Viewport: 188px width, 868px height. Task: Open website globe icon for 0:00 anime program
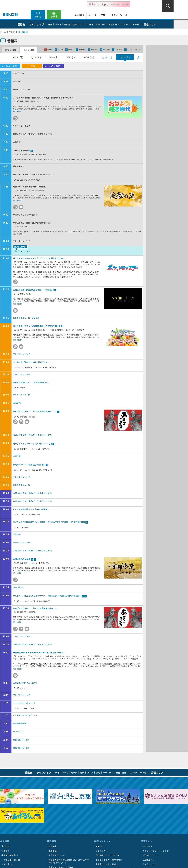[x=15, y=675]
